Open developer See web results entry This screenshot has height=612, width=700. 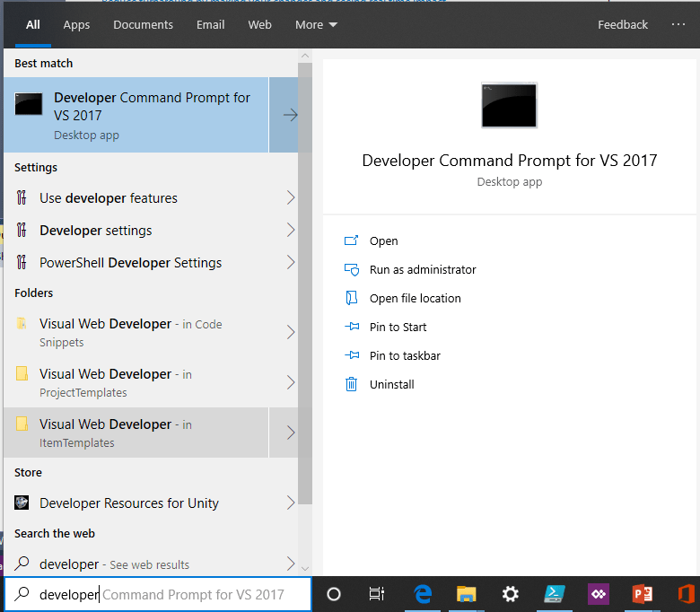point(151,564)
